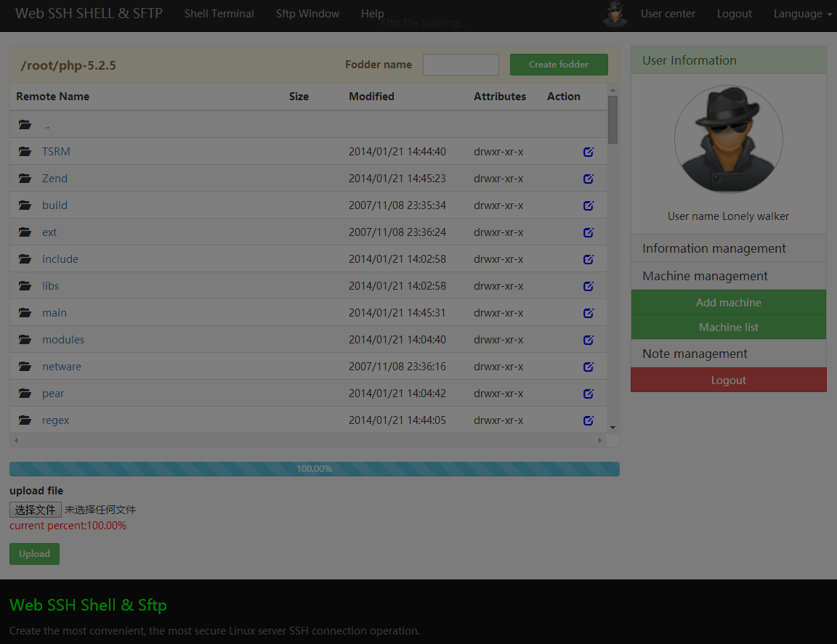Open modules folder link
Image resolution: width=837 pixels, height=644 pixels.
63,339
